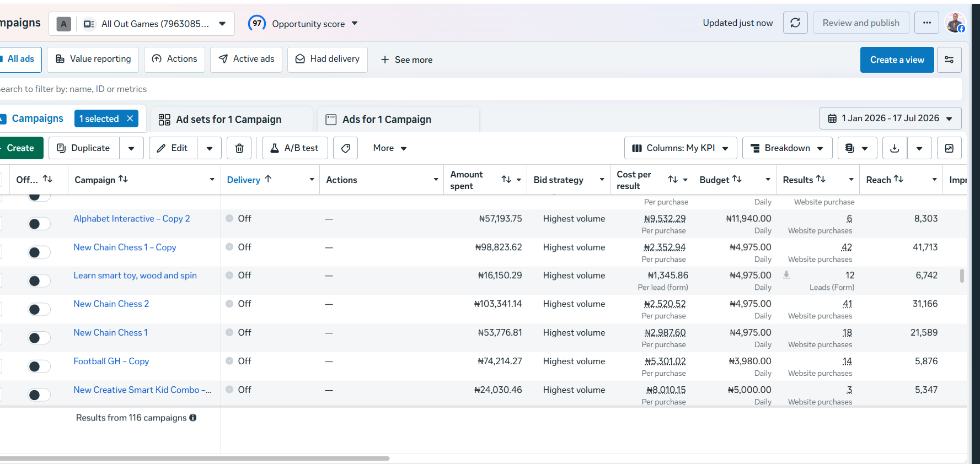The height and width of the screenshot is (464, 980).
Task: Click Review and publish button
Action: [x=861, y=23]
